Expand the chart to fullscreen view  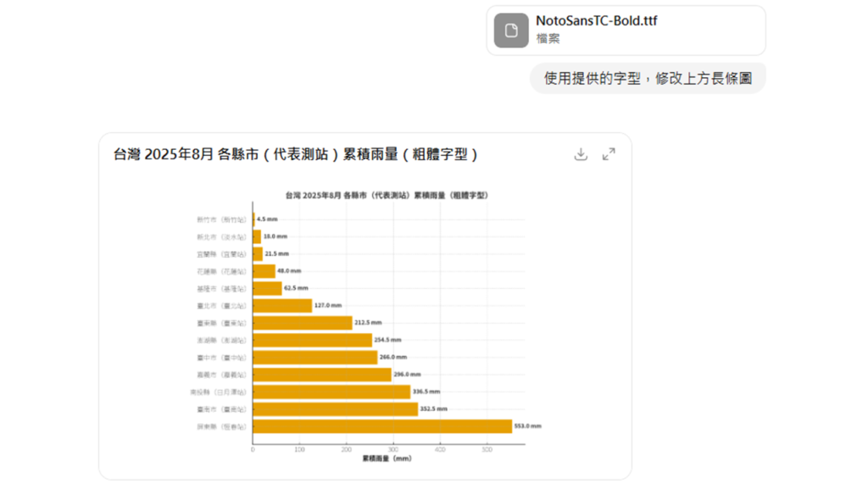[x=609, y=154]
